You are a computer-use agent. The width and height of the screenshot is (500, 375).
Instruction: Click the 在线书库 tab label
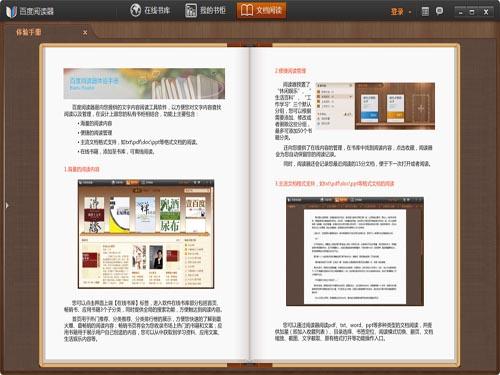pyautogui.click(x=157, y=11)
